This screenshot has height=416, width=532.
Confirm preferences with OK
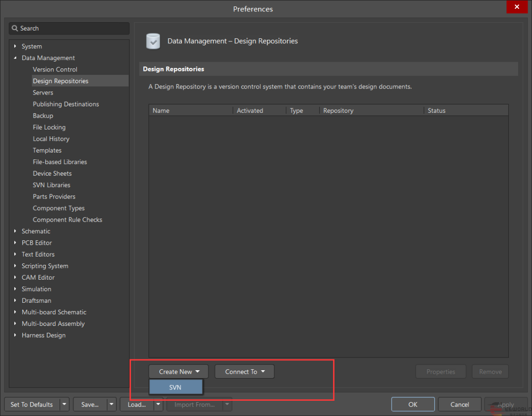pyautogui.click(x=413, y=405)
